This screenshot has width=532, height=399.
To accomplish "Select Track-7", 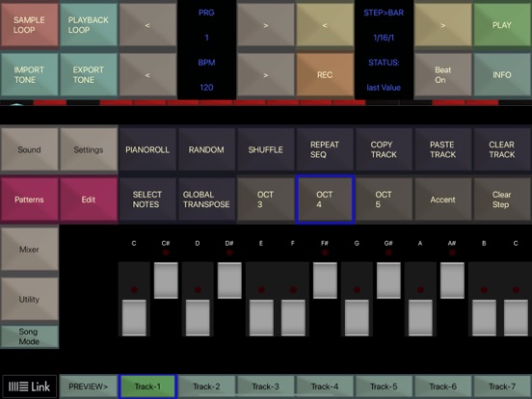I will pos(502,386).
